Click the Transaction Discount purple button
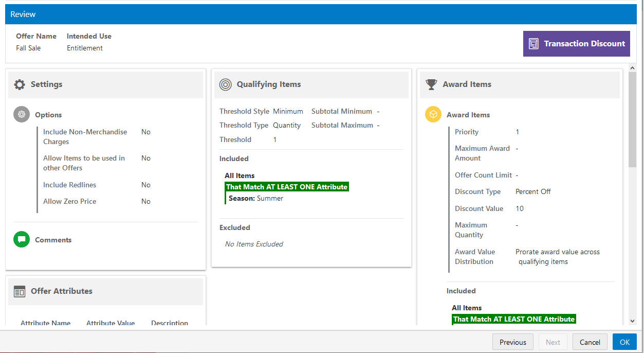 tap(577, 44)
